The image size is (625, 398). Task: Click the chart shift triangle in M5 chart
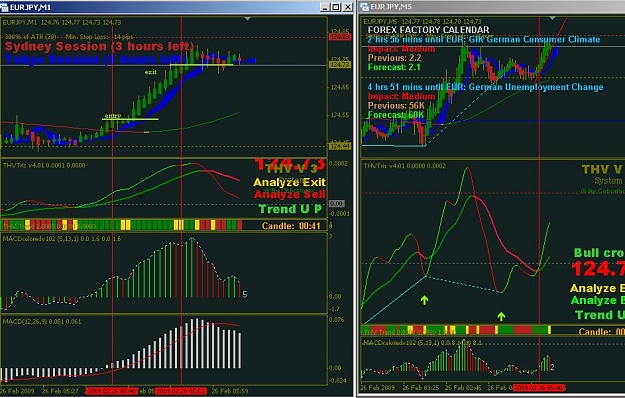tap(552, 18)
